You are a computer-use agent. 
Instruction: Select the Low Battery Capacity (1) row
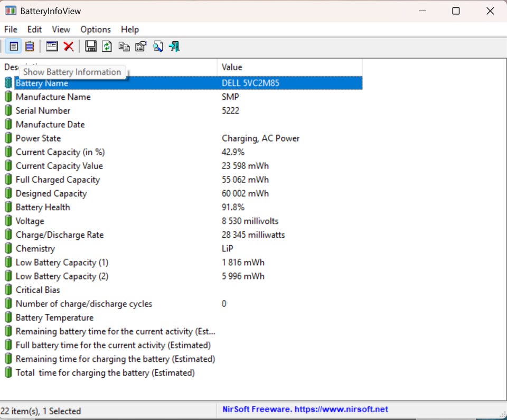[183, 263]
